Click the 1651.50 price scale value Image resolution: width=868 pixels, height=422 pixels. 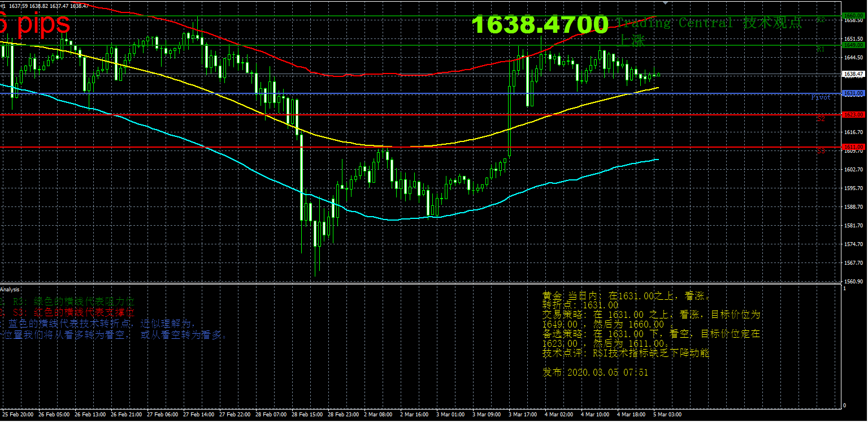point(853,39)
